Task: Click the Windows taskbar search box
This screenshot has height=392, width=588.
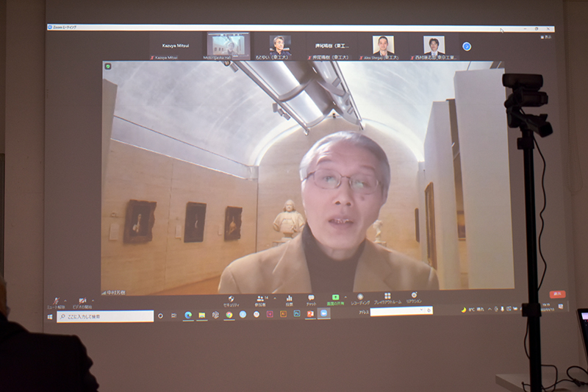Action: pos(105,316)
